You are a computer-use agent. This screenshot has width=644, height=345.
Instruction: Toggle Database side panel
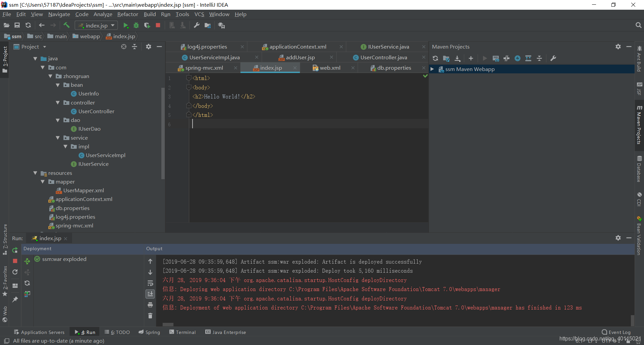[639, 169]
